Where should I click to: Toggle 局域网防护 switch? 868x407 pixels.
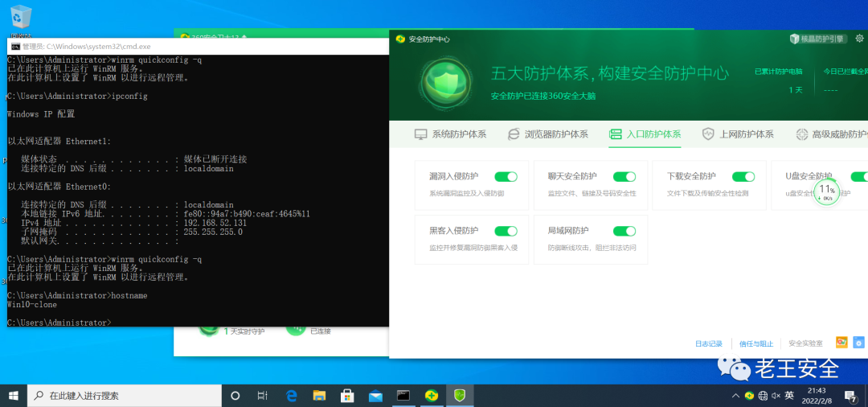[624, 231]
